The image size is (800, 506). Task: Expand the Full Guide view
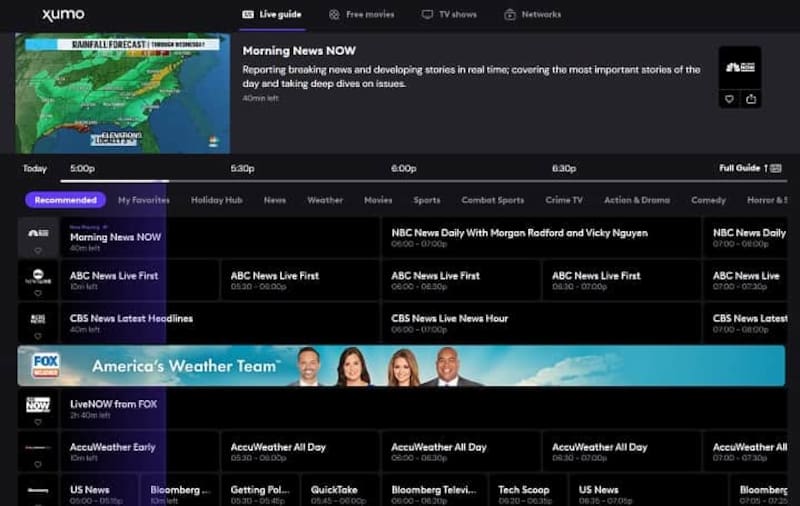tap(750, 168)
